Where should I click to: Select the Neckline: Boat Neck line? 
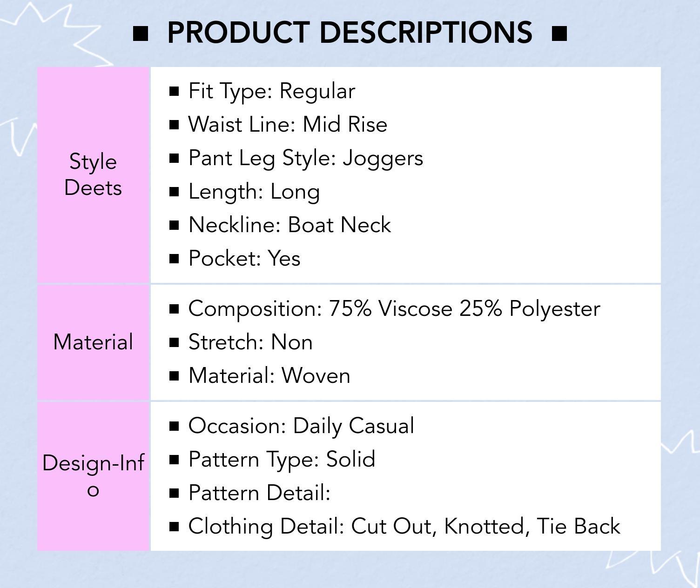click(x=289, y=225)
